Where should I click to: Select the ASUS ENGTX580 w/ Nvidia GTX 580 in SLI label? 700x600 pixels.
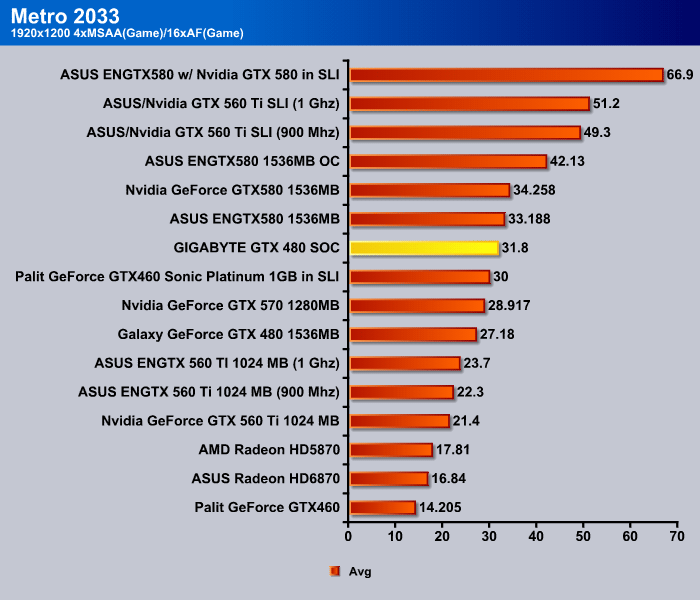(200, 75)
